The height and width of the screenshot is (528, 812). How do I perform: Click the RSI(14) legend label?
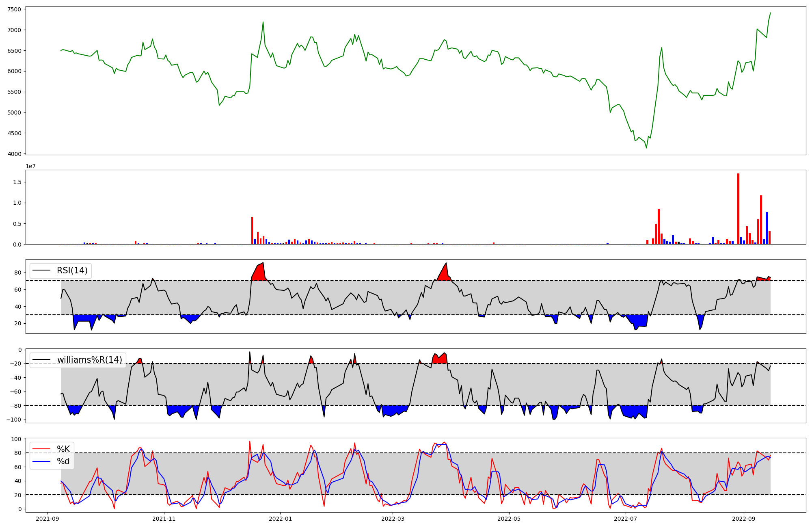tap(72, 270)
